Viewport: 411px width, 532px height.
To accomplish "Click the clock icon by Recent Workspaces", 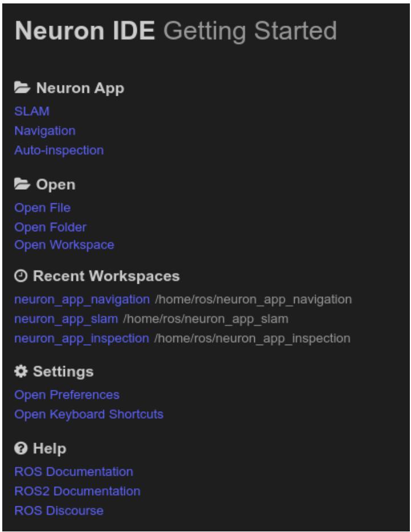I will coord(21,276).
